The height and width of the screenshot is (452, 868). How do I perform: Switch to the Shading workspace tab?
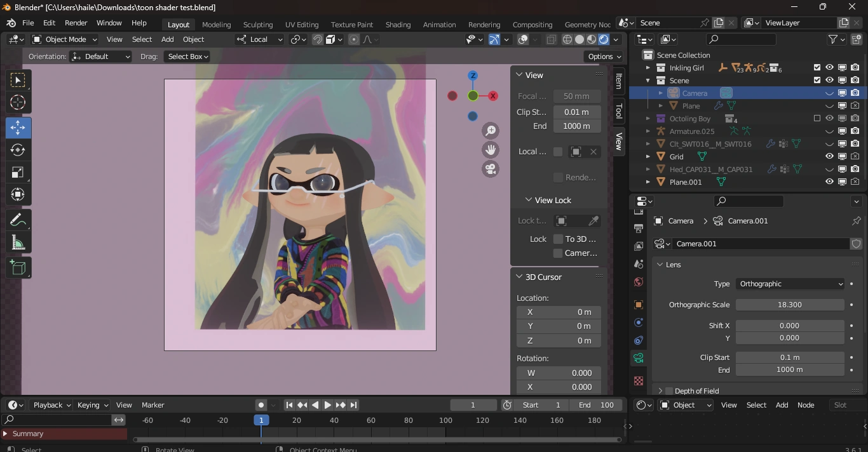click(398, 25)
